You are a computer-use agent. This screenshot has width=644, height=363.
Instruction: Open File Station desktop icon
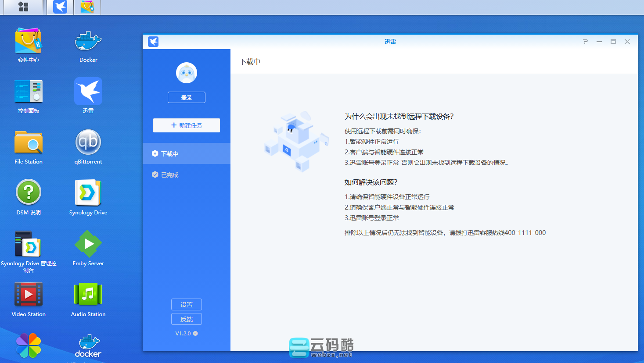point(29,142)
